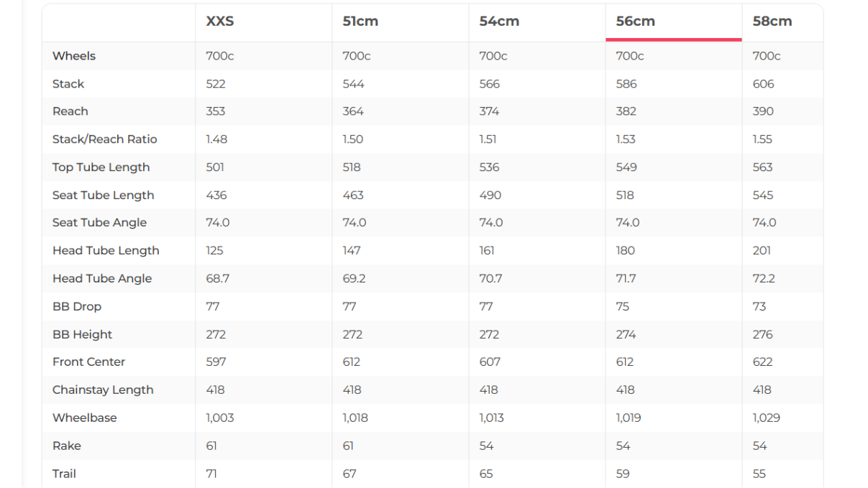Select the 51cm size column header
Viewport: 868px width, 488px height.
pyautogui.click(x=360, y=22)
